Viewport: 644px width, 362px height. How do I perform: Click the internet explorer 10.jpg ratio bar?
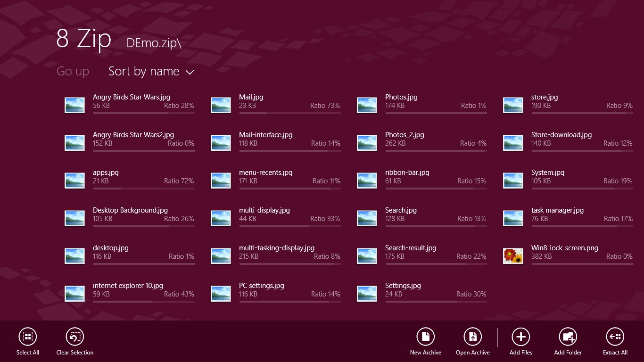click(x=144, y=302)
